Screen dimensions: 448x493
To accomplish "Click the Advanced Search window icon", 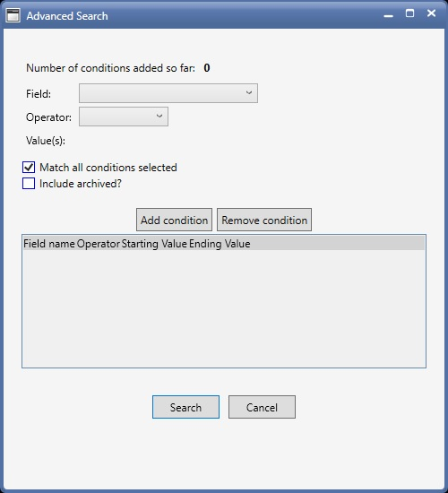I will point(13,15).
